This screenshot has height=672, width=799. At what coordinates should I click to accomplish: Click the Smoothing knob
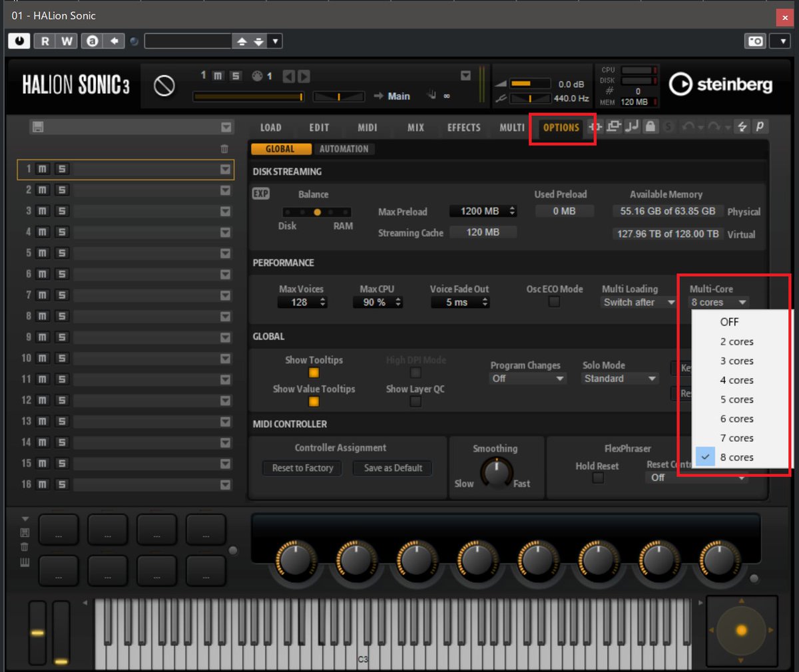click(496, 472)
